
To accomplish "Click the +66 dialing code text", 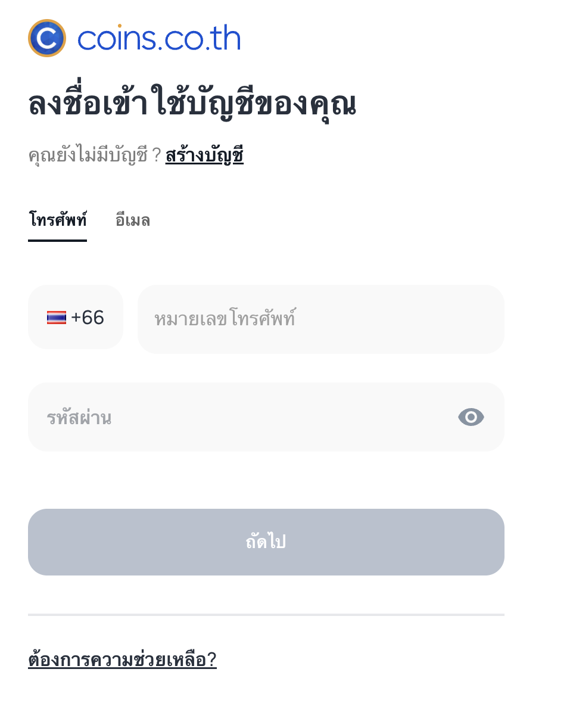I will click(88, 318).
